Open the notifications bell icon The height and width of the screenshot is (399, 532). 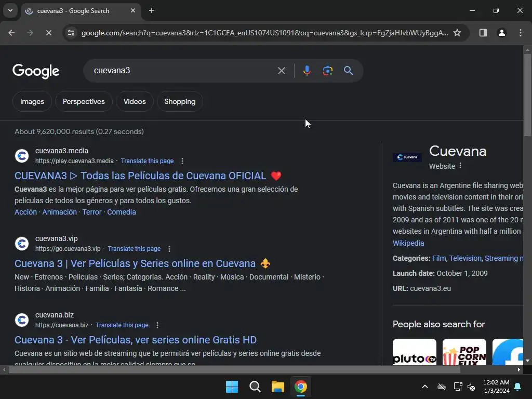click(518, 387)
